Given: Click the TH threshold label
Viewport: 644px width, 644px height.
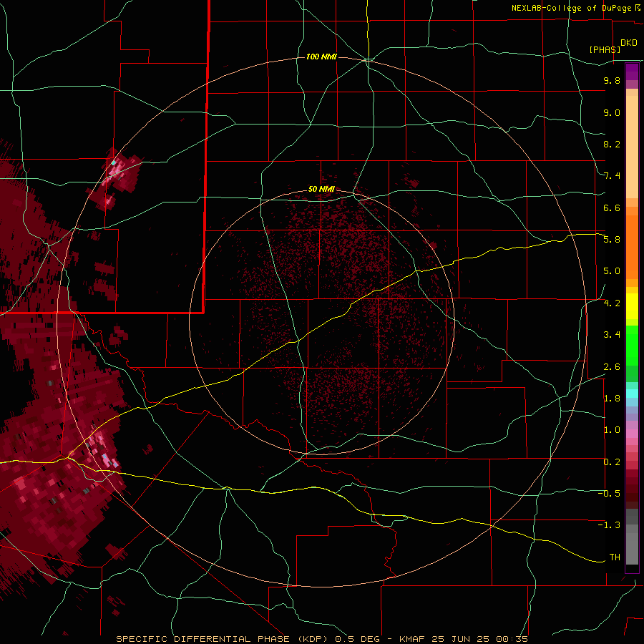Looking at the screenshot, I should tap(615, 557).
